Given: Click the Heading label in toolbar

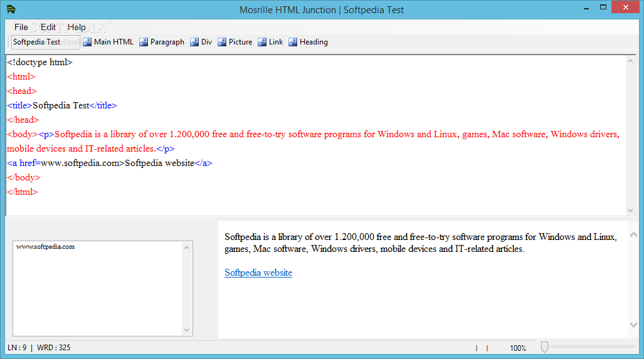Looking at the screenshot, I should click(x=314, y=42).
